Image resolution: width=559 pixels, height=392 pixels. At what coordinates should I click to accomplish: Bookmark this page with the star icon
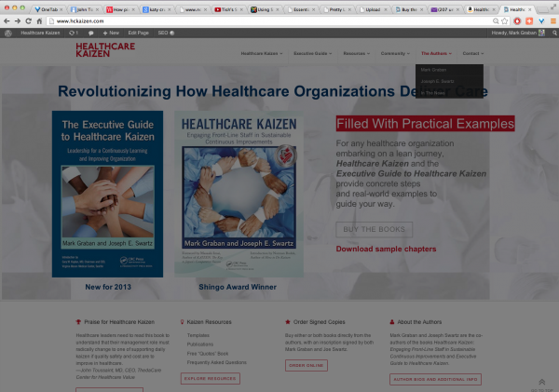[504, 21]
